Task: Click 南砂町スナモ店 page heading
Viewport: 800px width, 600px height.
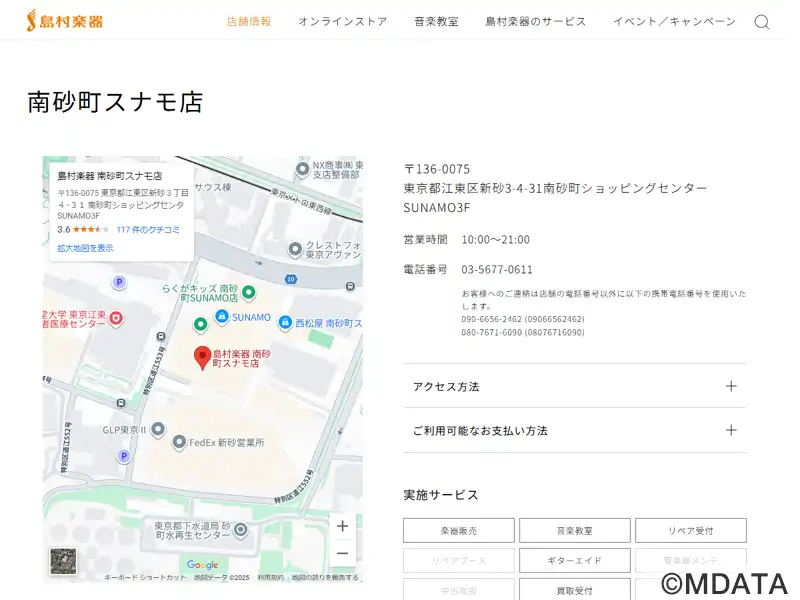Action: click(115, 102)
